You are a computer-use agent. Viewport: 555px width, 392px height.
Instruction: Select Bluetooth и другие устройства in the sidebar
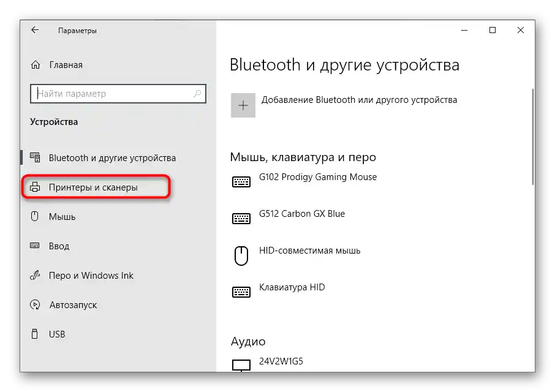112,158
